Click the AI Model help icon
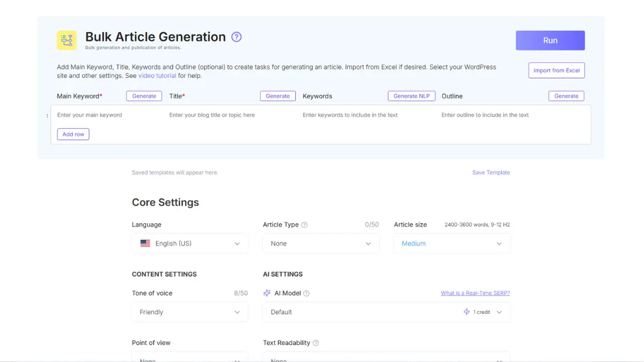Image resolution: width=644 pixels, height=362 pixels. [306, 293]
